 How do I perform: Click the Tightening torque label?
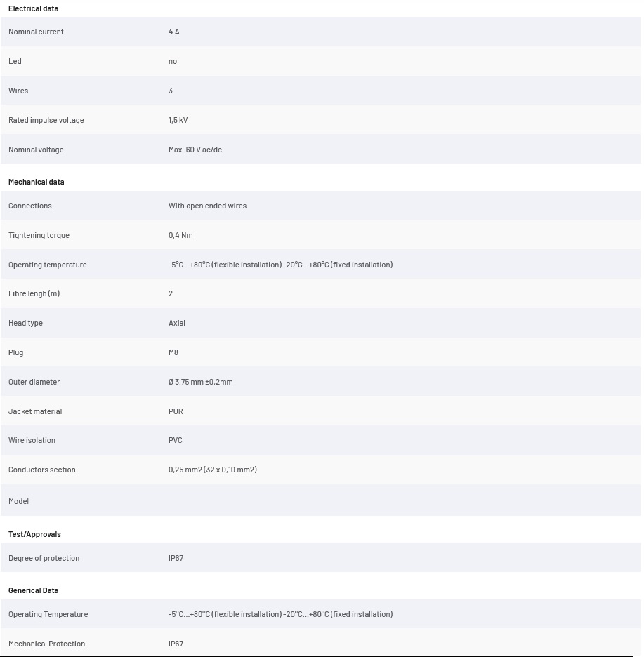click(x=39, y=235)
